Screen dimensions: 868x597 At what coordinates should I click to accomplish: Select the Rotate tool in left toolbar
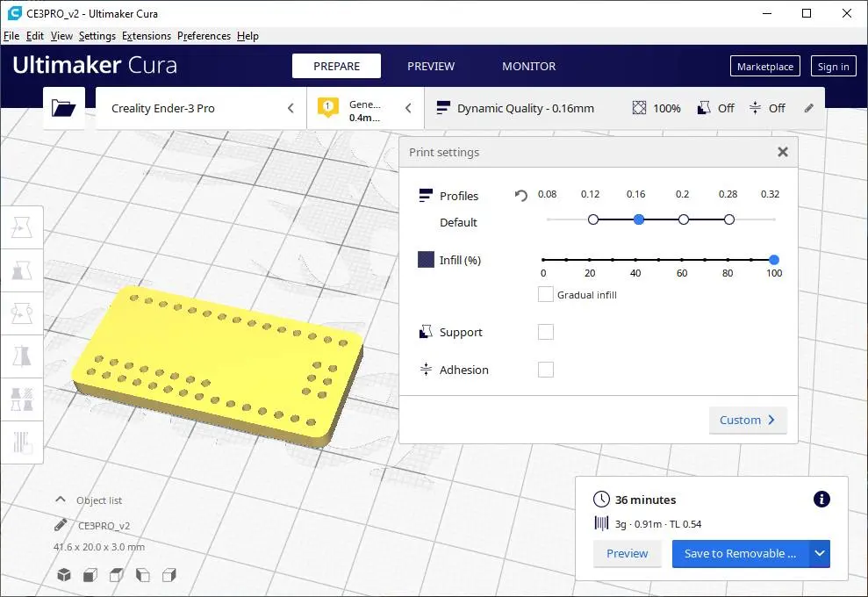(x=22, y=313)
